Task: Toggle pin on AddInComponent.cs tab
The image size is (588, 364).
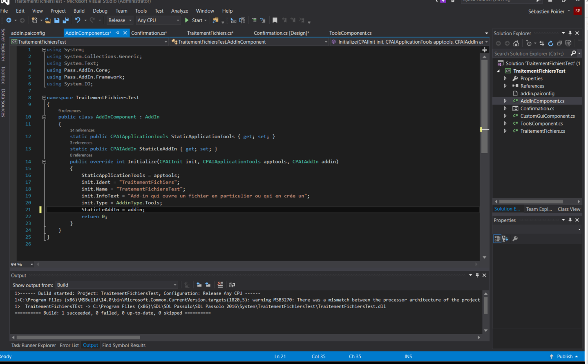Action: click(x=118, y=33)
